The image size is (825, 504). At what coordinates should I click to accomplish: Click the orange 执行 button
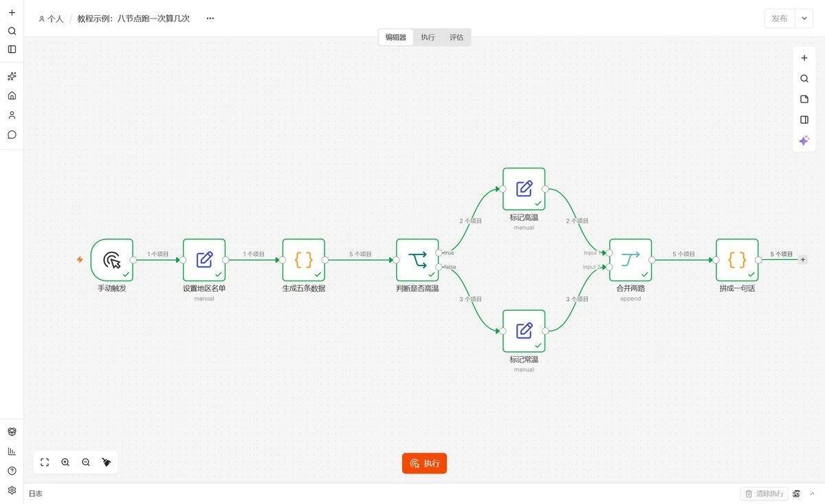point(424,463)
